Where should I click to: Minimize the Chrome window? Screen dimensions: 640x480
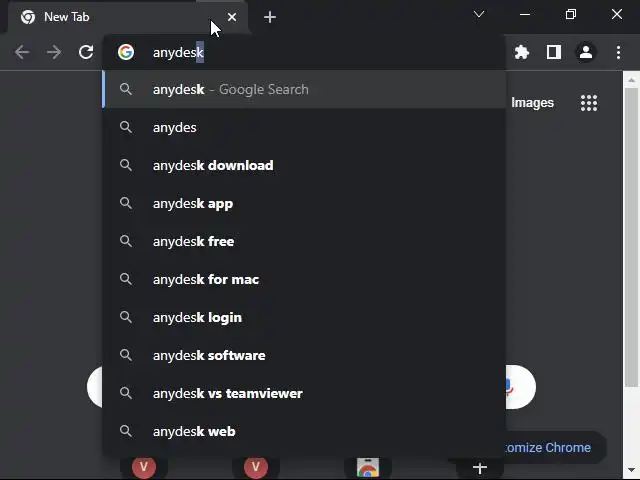click(525, 14)
